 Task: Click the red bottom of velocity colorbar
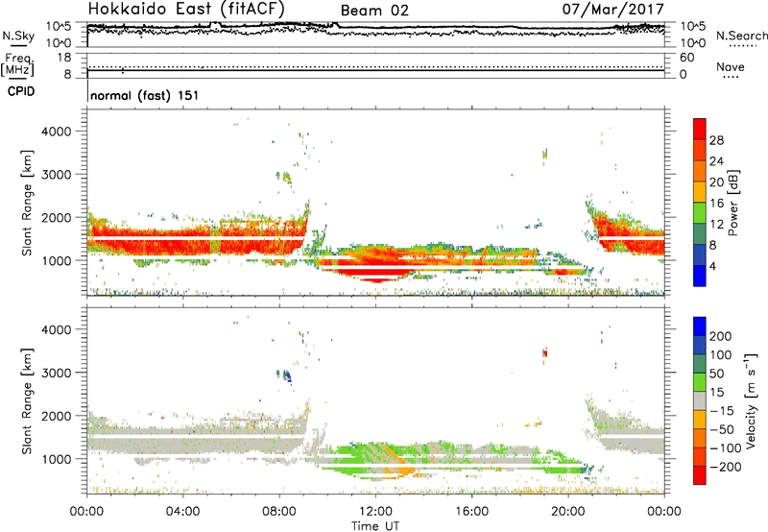[700, 475]
